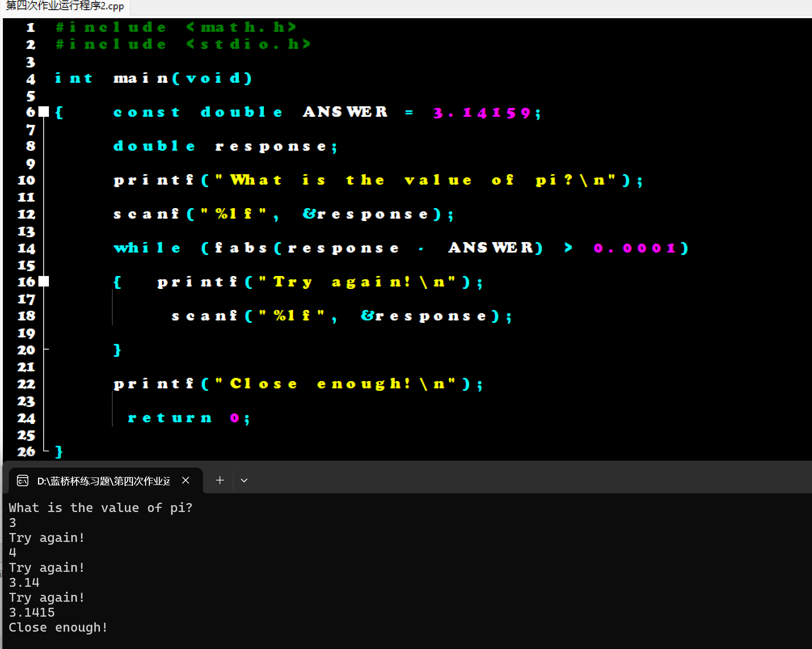Image resolution: width=812 pixels, height=649 pixels.
Task: Click the closing brace on line 20
Action: [x=117, y=350]
